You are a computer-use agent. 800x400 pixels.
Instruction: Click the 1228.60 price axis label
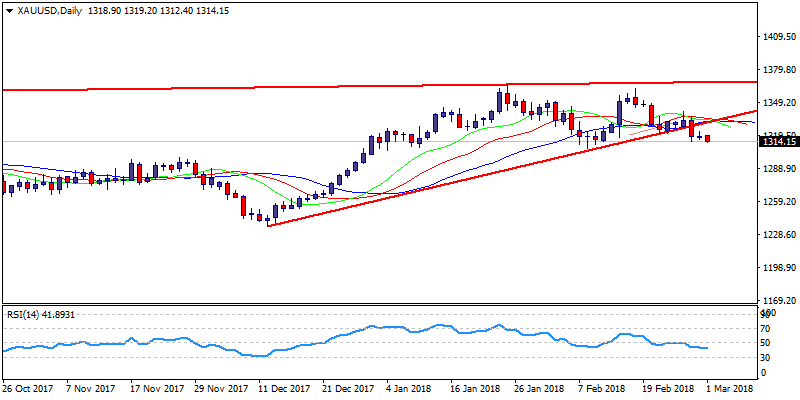pos(777,235)
